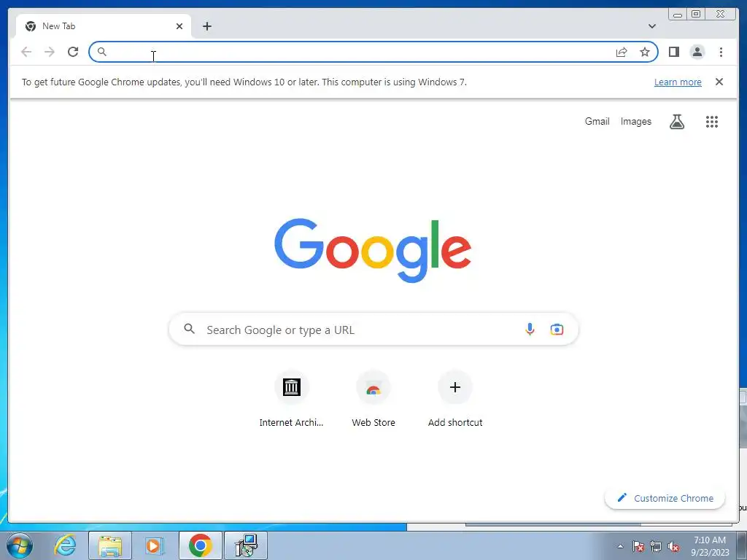747x560 pixels.
Task: Launch Internet Explorer from the taskbar
Action: click(65, 545)
